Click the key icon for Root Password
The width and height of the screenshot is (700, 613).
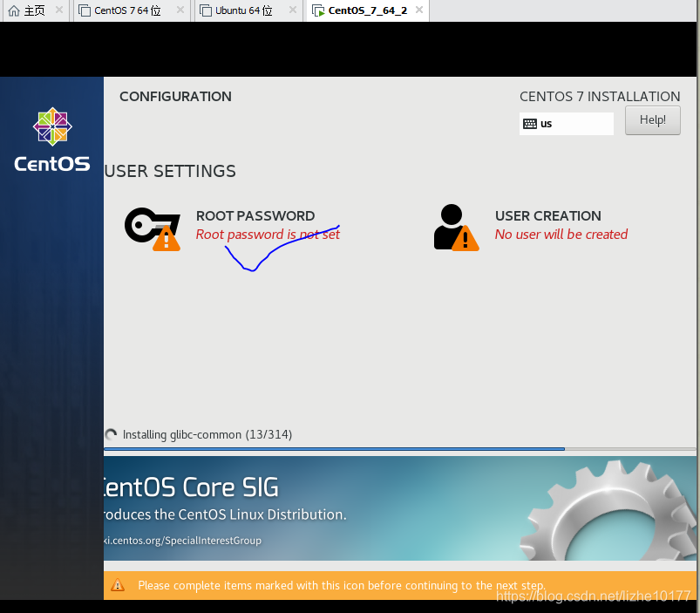click(144, 225)
